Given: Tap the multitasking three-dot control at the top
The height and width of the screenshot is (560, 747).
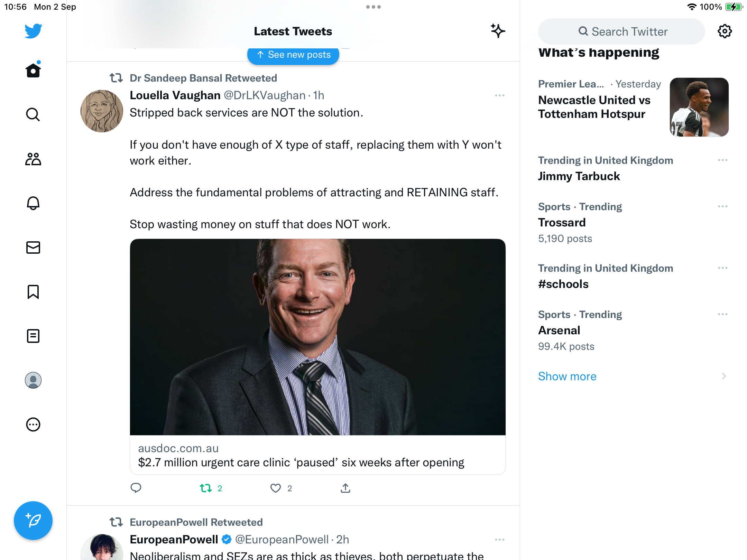Looking at the screenshot, I should pos(373,7).
